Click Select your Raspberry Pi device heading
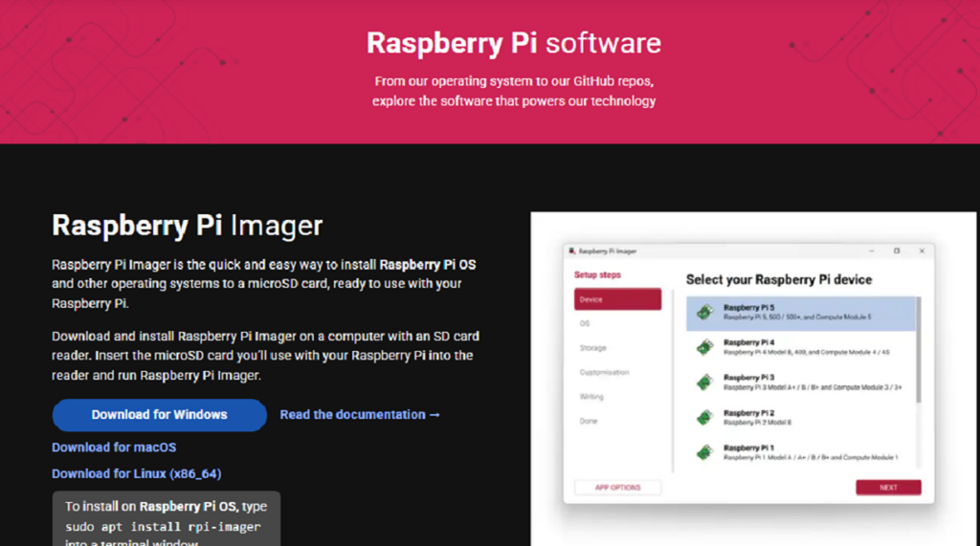Image resolution: width=980 pixels, height=546 pixels. (x=779, y=280)
